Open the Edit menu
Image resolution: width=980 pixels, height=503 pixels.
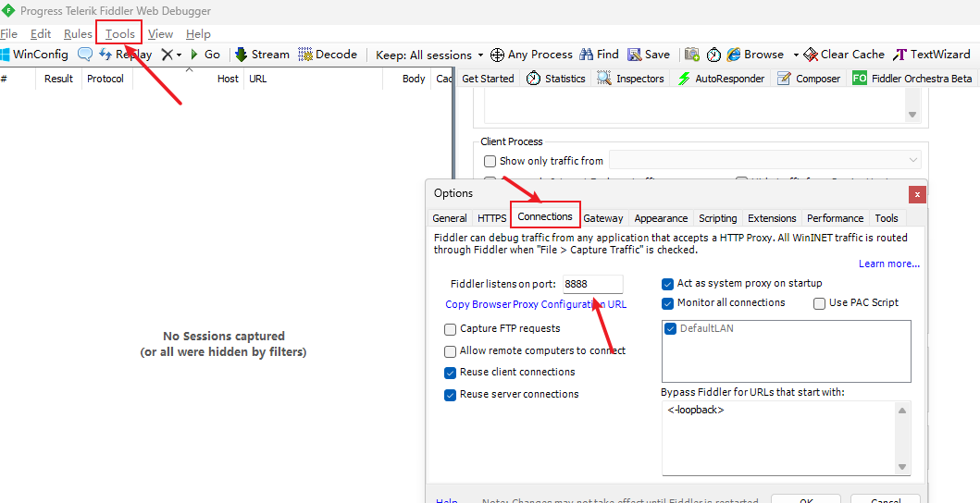(41, 33)
